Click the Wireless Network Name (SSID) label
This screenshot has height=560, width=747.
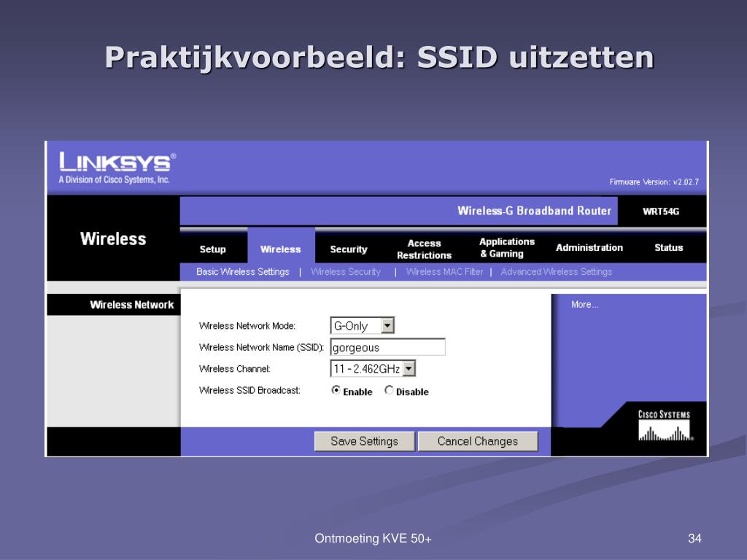(261, 347)
